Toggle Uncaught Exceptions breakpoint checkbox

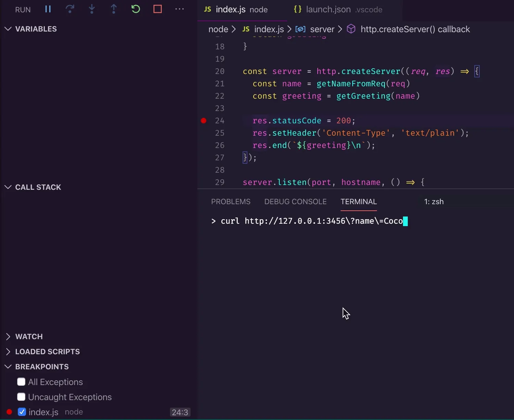coord(21,397)
